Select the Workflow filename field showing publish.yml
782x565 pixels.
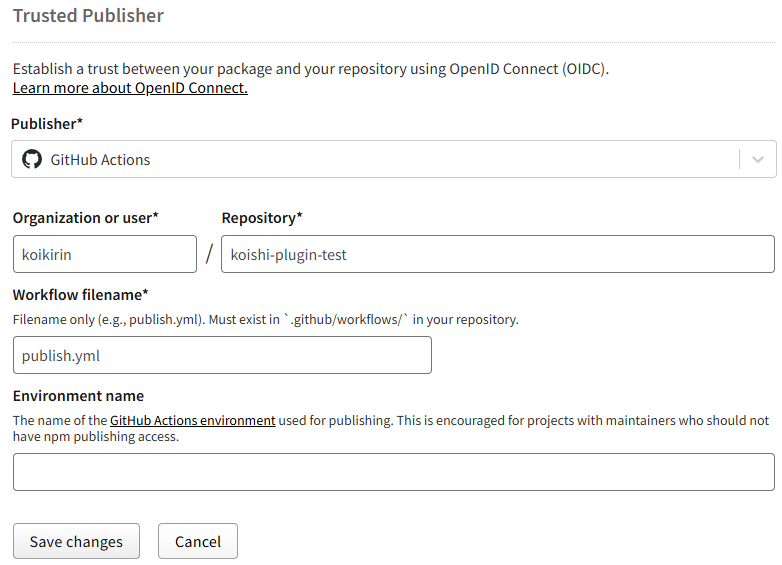click(x=222, y=355)
